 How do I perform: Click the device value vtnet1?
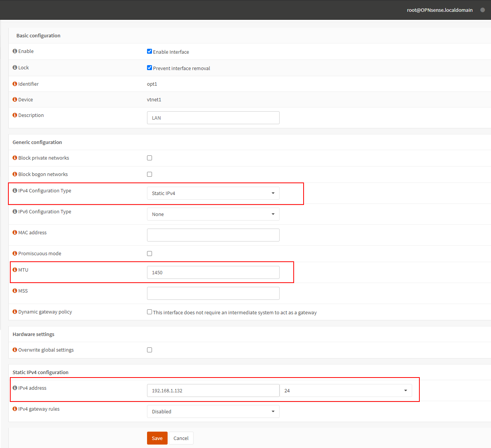(154, 99)
